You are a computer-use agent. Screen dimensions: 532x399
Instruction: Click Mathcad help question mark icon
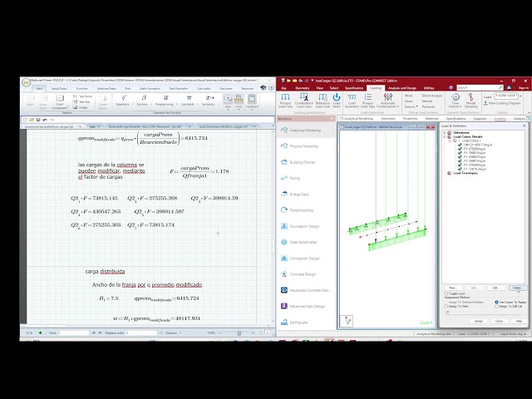coord(271,88)
